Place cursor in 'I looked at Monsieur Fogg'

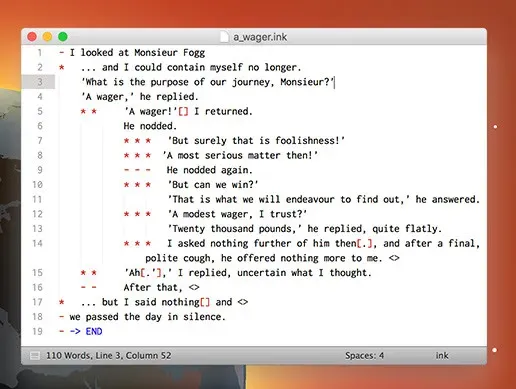click(137, 53)
